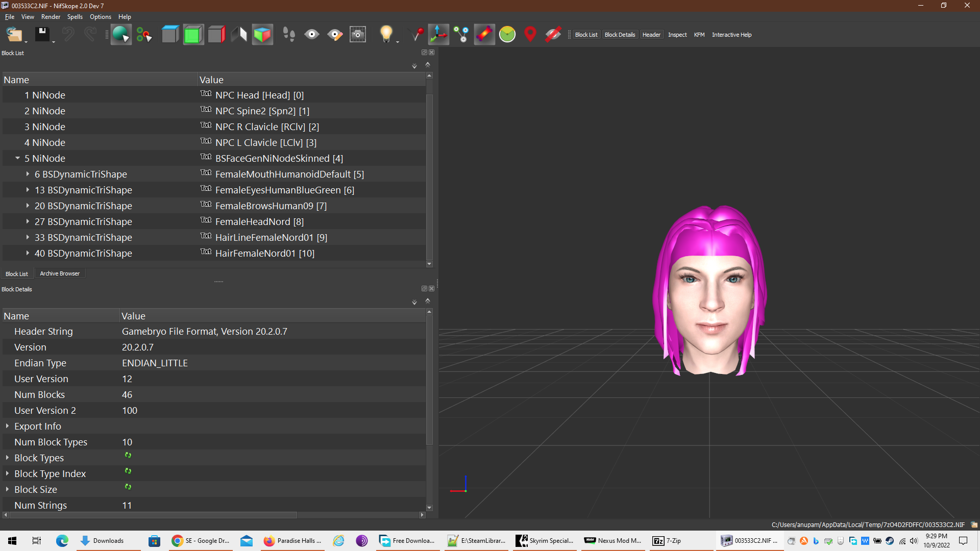Toggle the show constraints green circle icon

tap(507, 35)
